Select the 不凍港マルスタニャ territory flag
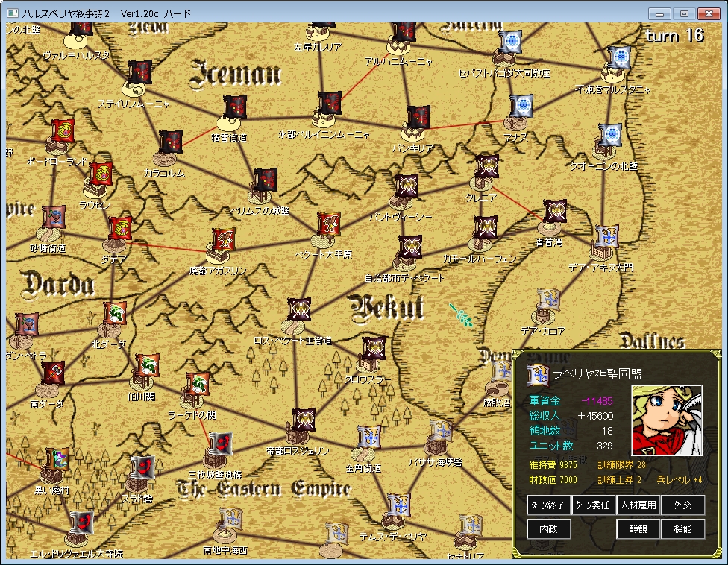The width and height of the screenshot is (728, 565). [619, 58]
